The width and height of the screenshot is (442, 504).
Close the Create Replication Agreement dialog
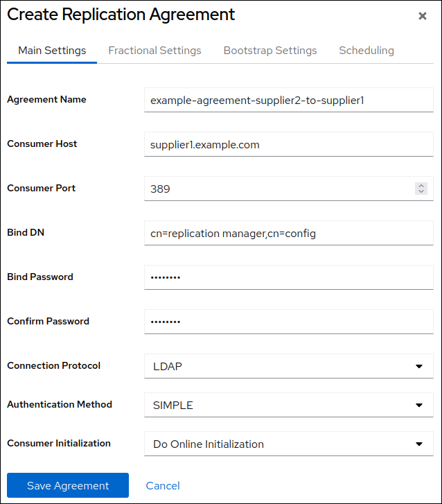click(x=422, y=17)
